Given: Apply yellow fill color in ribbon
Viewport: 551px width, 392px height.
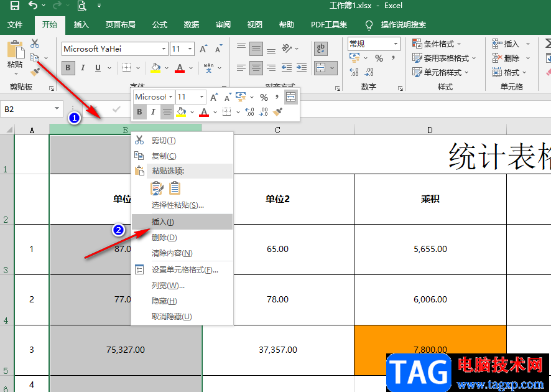Looking at the screenshot, I should coord(155,68).
